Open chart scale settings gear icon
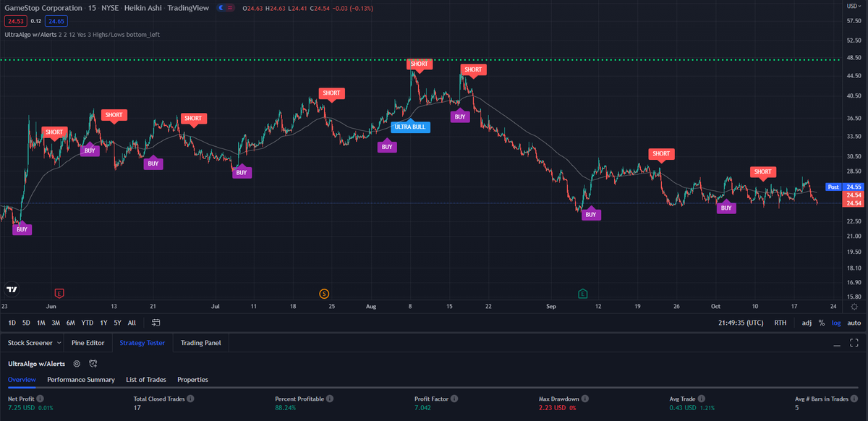Image resolution: width=868 pixels, height=421 pixels. pos(854,307)
